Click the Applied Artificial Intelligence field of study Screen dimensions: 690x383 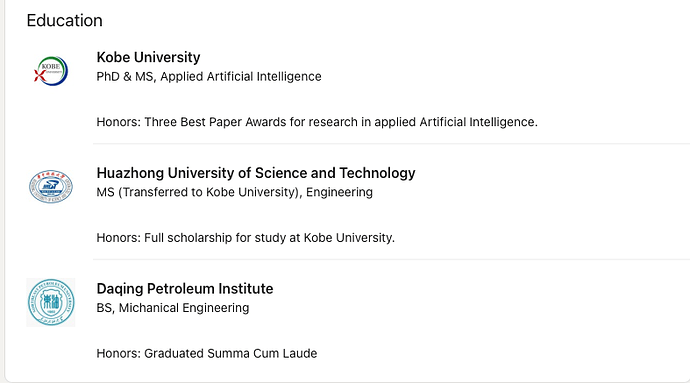tap(241, 77)
